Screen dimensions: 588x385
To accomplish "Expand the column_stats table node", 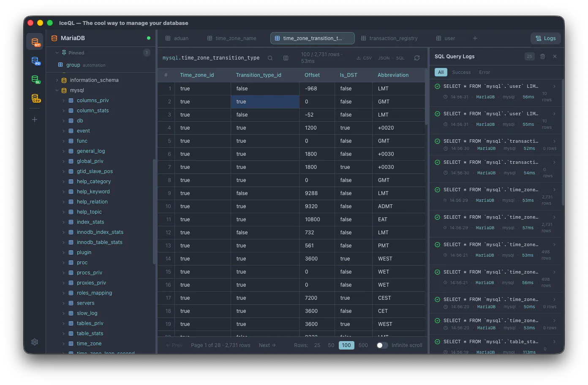I will [64, 111].
